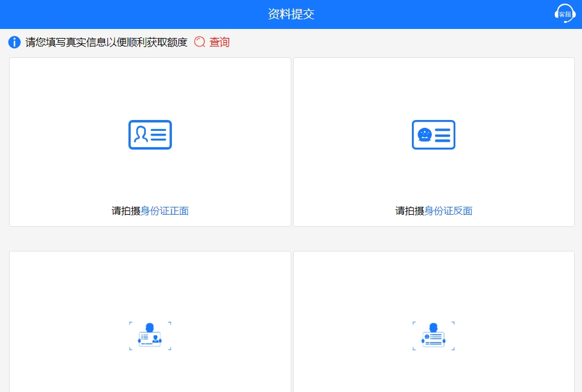Click empty space above the ID back icon
The image size is (582, 392).
tap(434, 87)
